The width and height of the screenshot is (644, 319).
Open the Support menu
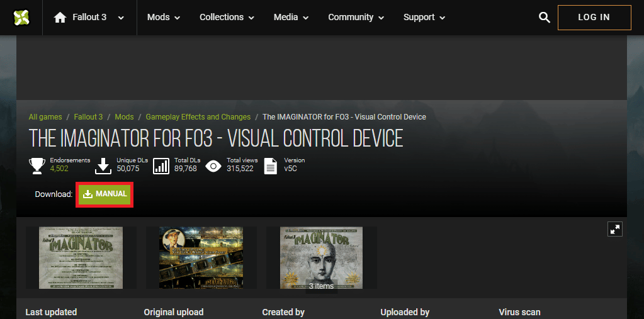(424, 17)
